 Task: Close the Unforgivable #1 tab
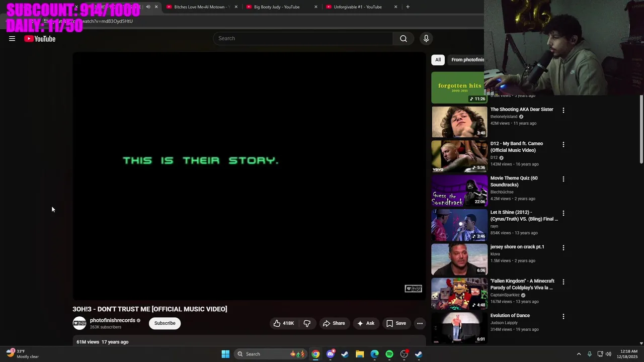tap(396, 7)
